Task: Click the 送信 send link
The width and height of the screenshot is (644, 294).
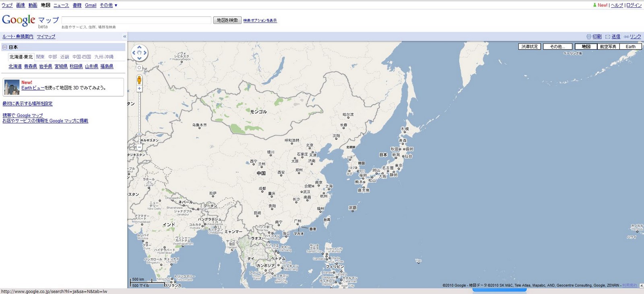Action: coord(616,37)
